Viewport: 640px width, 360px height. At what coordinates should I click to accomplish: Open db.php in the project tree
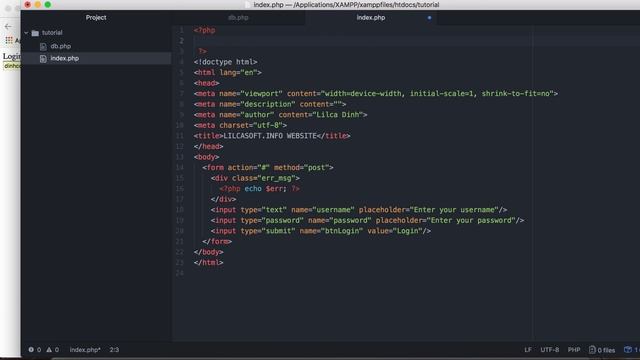tap(61, 47)
